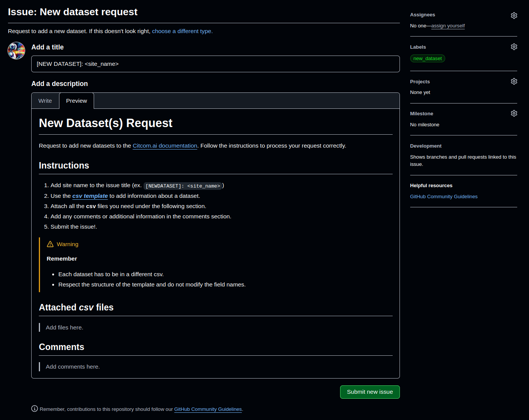Open the csv template link
This screenshot has height=420, width=529.
pyautogui.click(x=90, y=196)
